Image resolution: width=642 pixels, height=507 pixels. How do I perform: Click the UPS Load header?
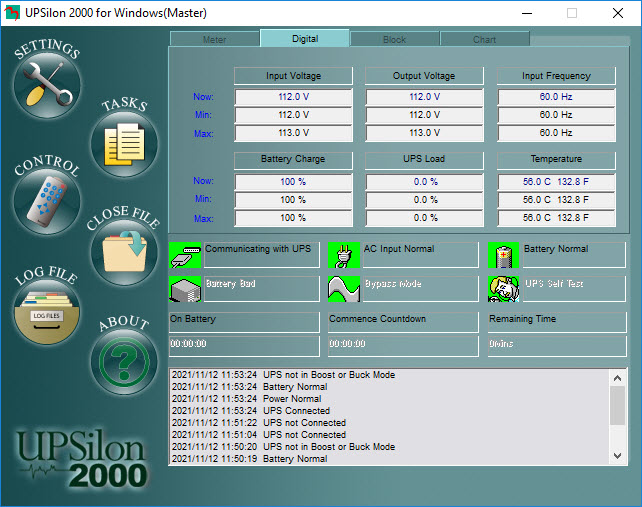(x=424, y=159)
